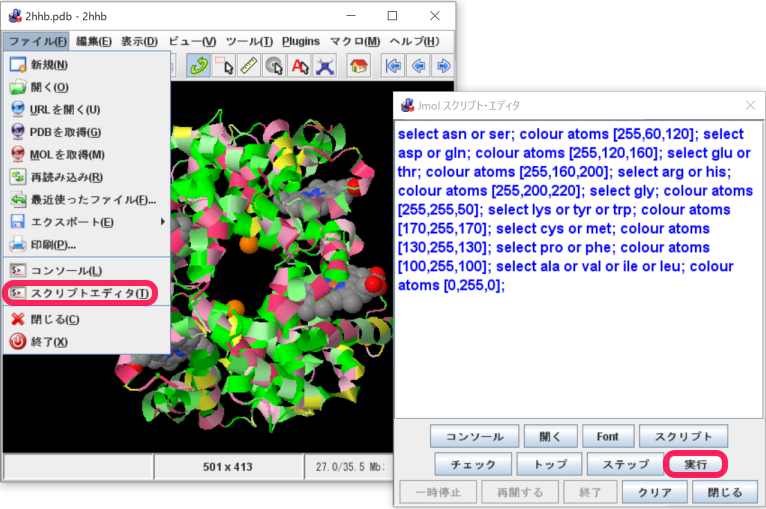
Task: Open 最近使ったファイル(F)... entry
Action: coord(86,199)
